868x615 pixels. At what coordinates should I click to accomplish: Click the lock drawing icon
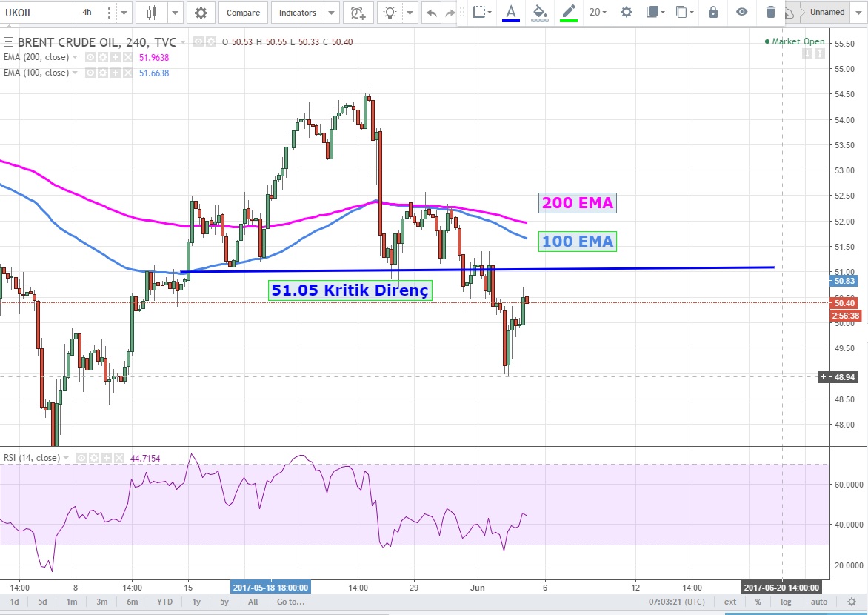tap(712, 12)
